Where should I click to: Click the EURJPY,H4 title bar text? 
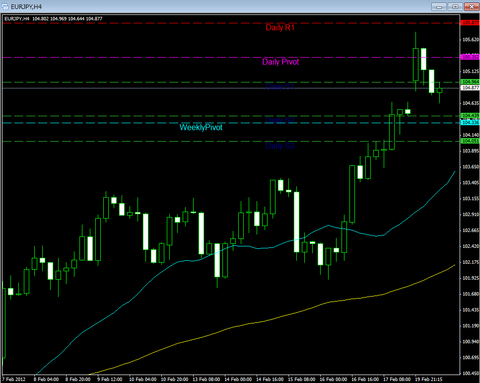(x=26, y=7)
